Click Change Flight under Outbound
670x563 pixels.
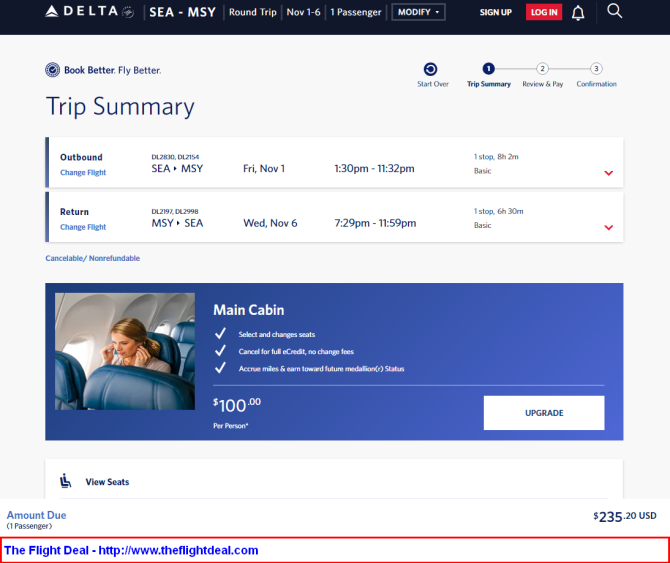pyautogui.click(x=83, y=173)
